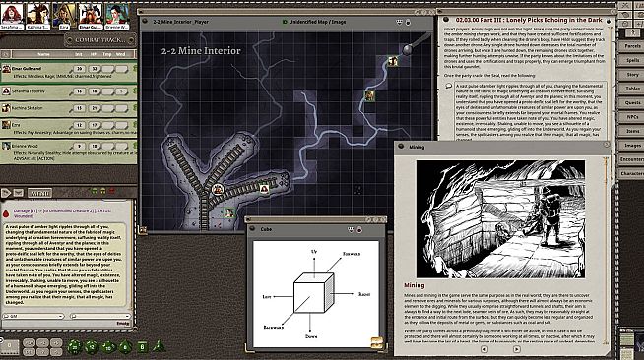The image size is (644, 360).
Task: Click the Mining window link icon
Action: (x=401, y=147)
